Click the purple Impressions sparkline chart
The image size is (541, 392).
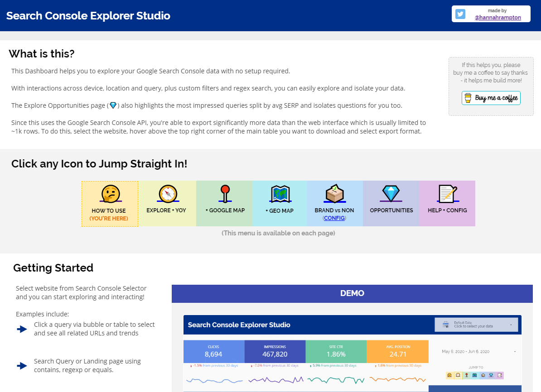point(275,380)
